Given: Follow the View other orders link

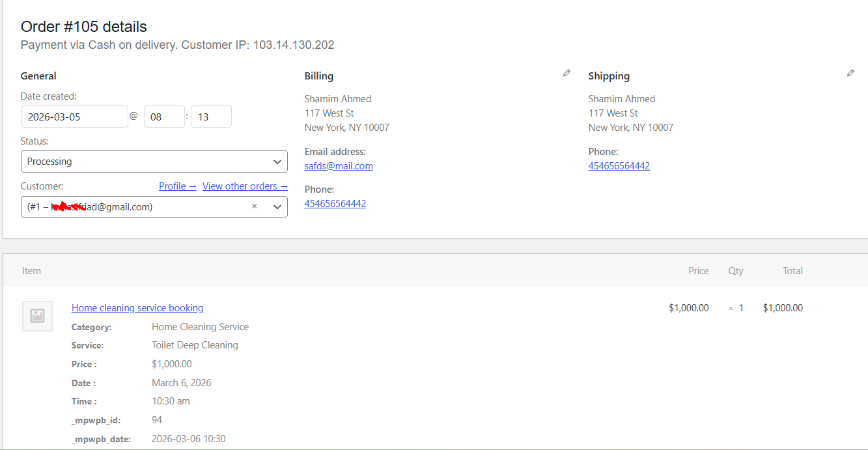Looking at the screenshot, I should (x=245, y=186).
